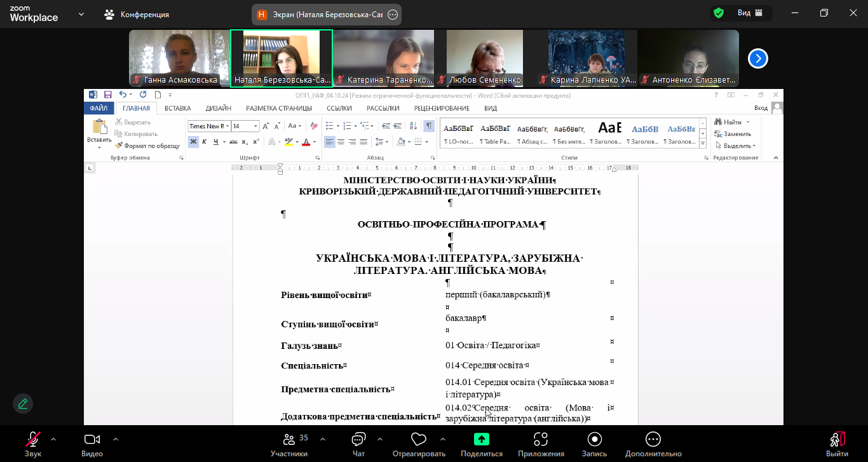Align paragraph text to the right
The image size is (868, 462).
click(x=352, y=142)
